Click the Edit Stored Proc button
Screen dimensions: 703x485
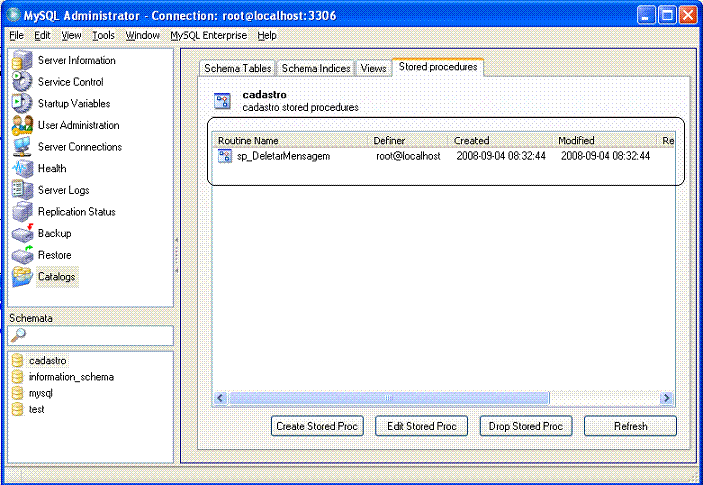point(421,426)
